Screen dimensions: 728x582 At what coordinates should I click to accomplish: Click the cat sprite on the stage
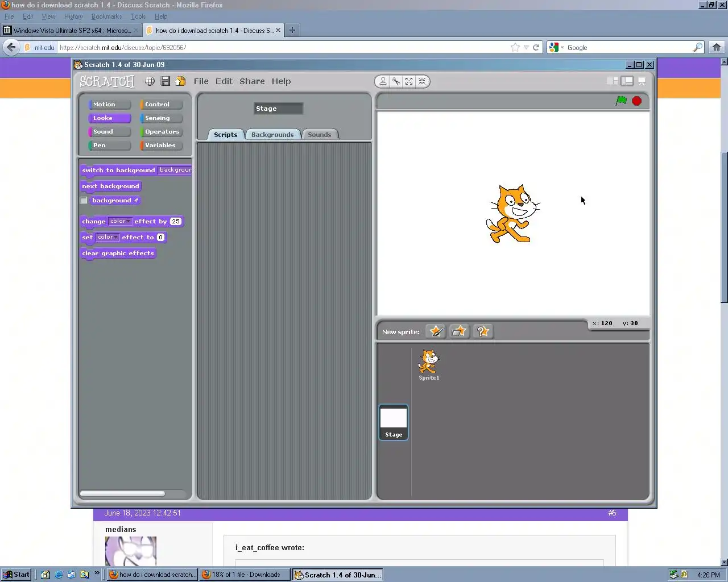[512, 214]
